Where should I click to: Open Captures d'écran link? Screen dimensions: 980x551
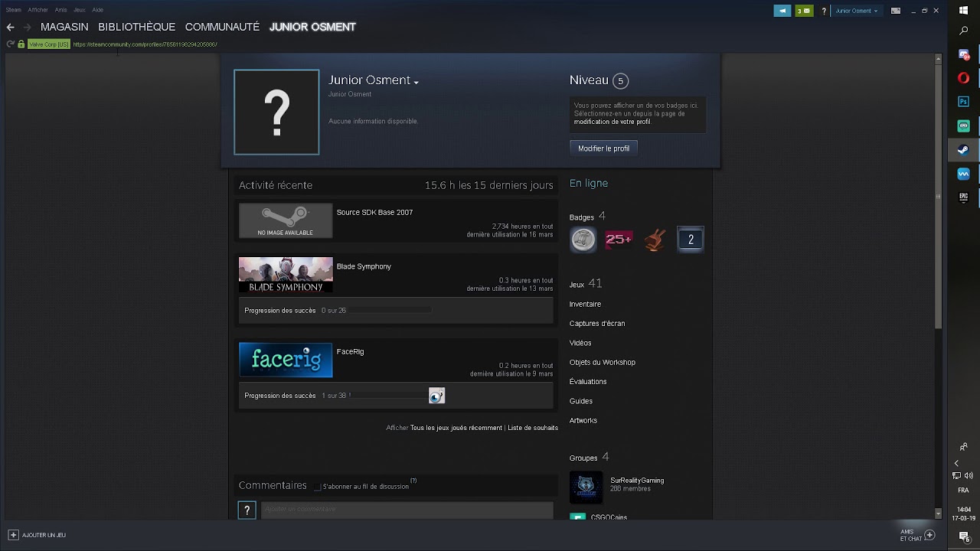597,323
